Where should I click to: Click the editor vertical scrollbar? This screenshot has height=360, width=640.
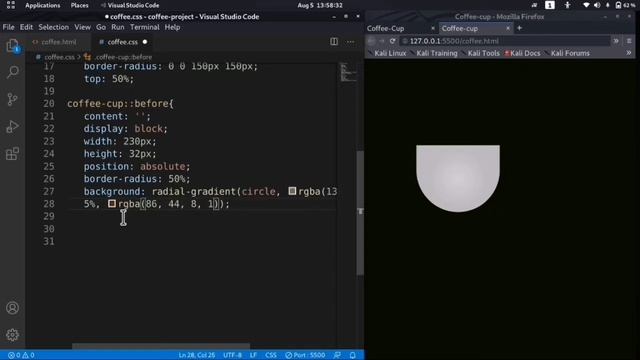coord(360,213)
